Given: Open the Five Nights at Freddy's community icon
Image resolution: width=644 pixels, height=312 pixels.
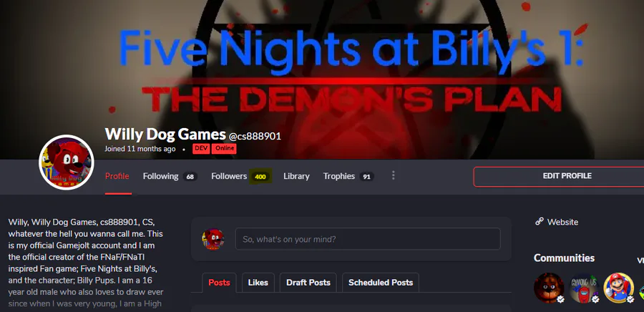Looking at the screenshot, I should [x=549, y=288].
